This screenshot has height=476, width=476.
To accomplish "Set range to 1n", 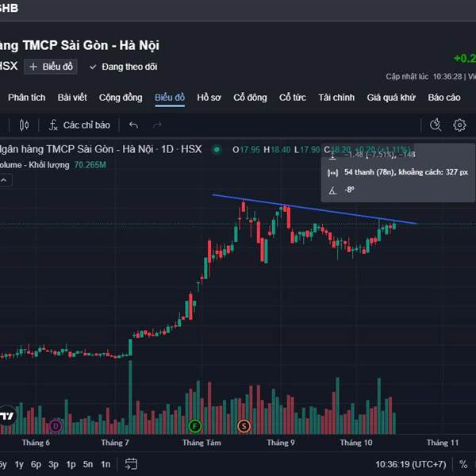I will [x=106, y=464].
